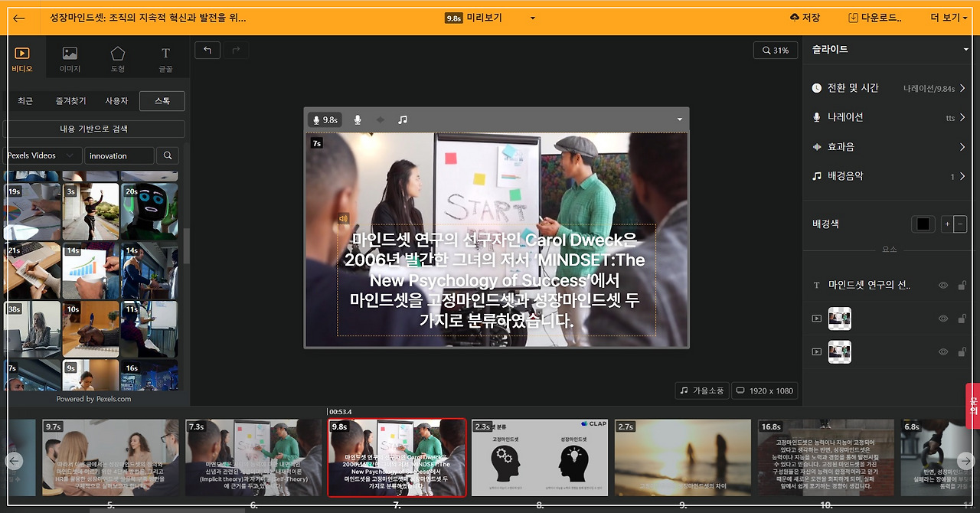Click the minus button beside 배경색
This screenshot has width=980, height=513.
pyautogui.click(x=959, y=224)
